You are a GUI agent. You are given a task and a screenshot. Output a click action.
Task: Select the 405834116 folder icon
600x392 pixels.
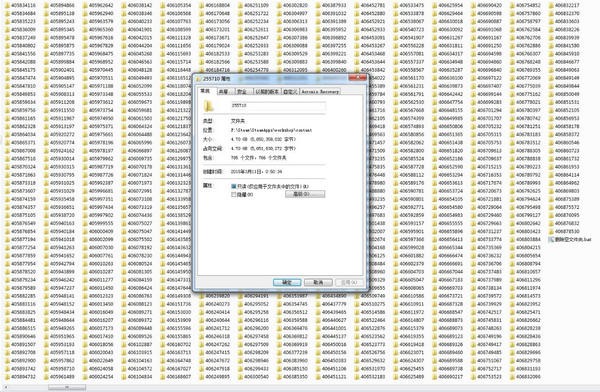point(7,5)
